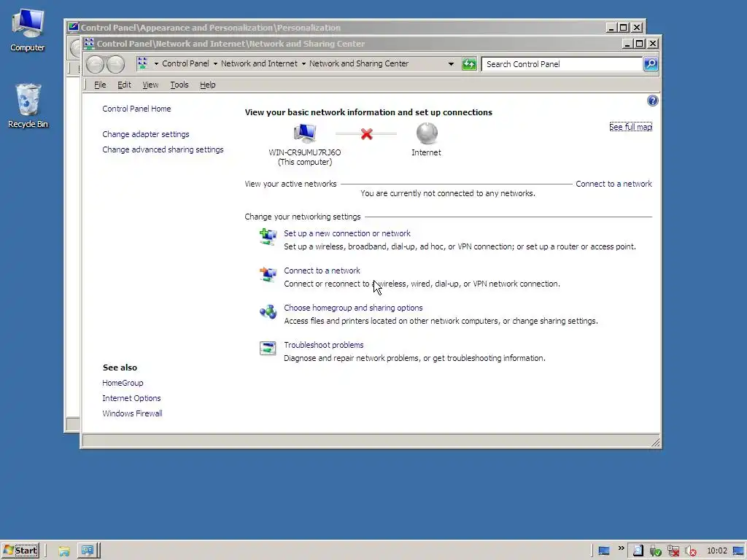747x560 pixels.
Task: Click Connect to a network under networking settings
Action: coord(322,271)
